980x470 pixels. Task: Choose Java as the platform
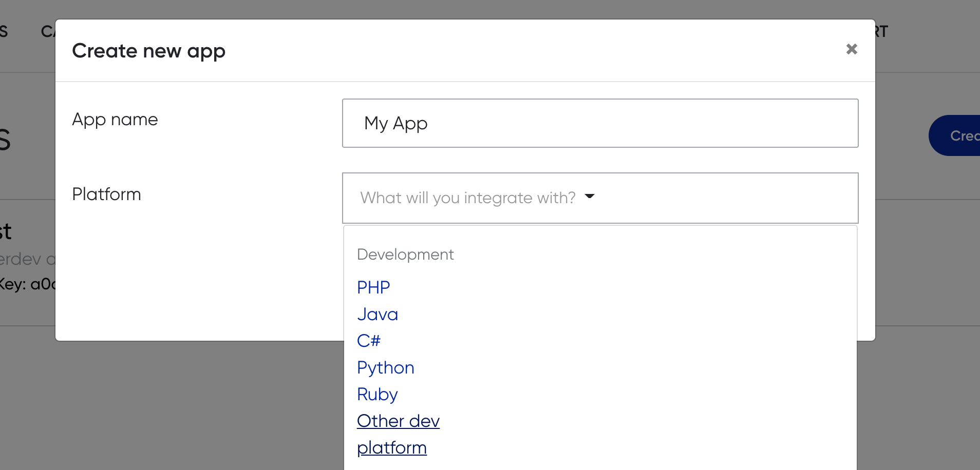point(378,314)
